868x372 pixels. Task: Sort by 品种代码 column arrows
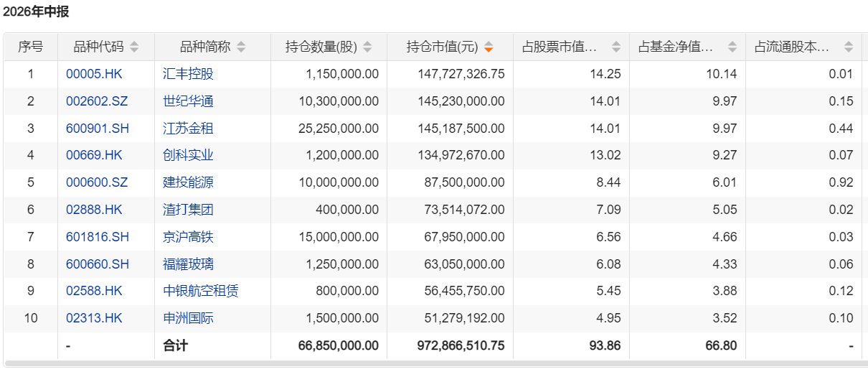(134, 47)
